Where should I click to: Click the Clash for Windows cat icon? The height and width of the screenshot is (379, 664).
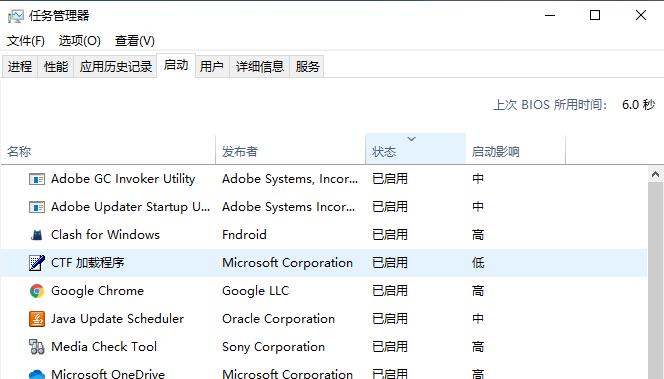pyautogui.click(x=37, y=235)
